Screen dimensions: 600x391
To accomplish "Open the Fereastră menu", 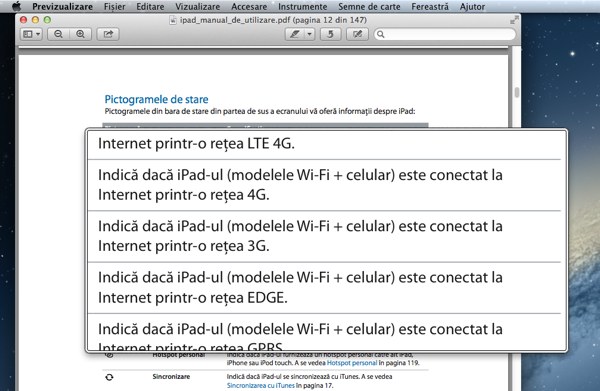I will click(x=430, y=7).
